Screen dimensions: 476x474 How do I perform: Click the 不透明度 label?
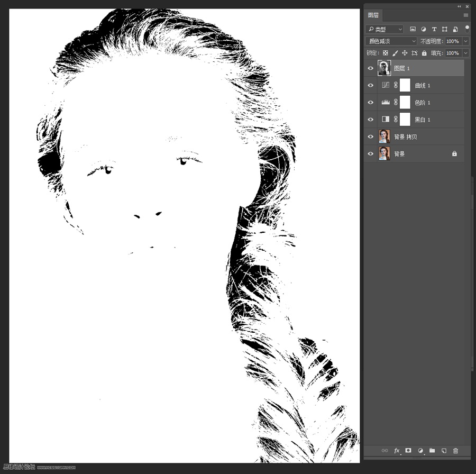pos(432,41)
